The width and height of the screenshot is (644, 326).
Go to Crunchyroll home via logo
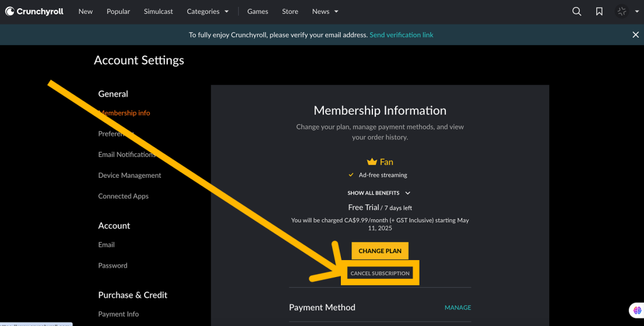(34, 11)
